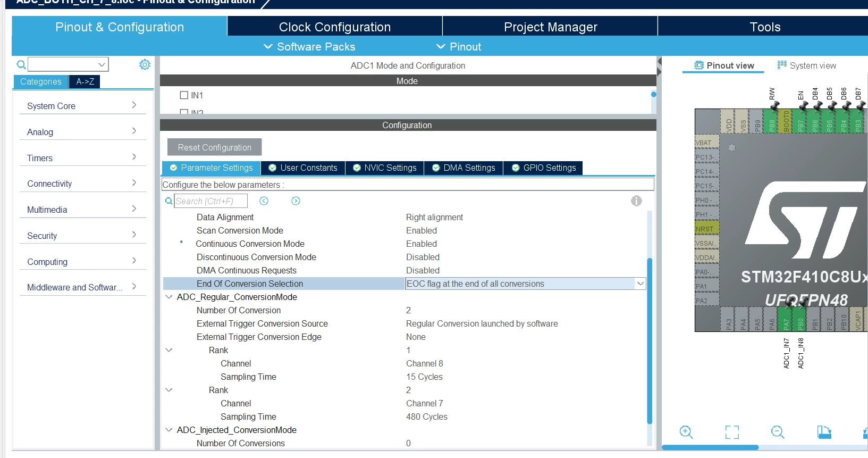Select the NRST pin on the chip
This screenshot has height=458, width=868.
pos(707,229)
